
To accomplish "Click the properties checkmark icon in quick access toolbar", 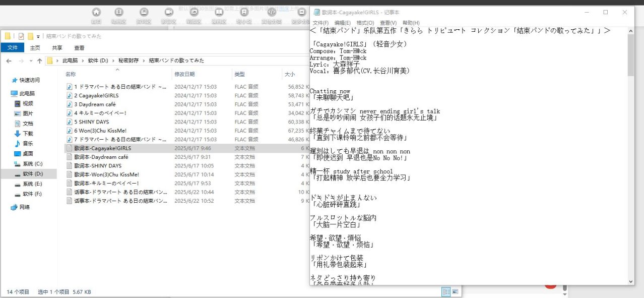I will click(21, 36).
